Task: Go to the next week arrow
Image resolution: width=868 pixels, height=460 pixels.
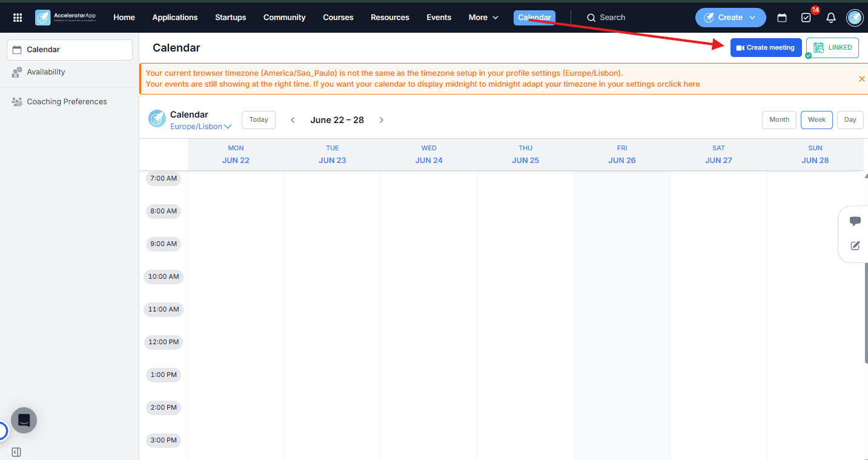Action: [382, 120]
